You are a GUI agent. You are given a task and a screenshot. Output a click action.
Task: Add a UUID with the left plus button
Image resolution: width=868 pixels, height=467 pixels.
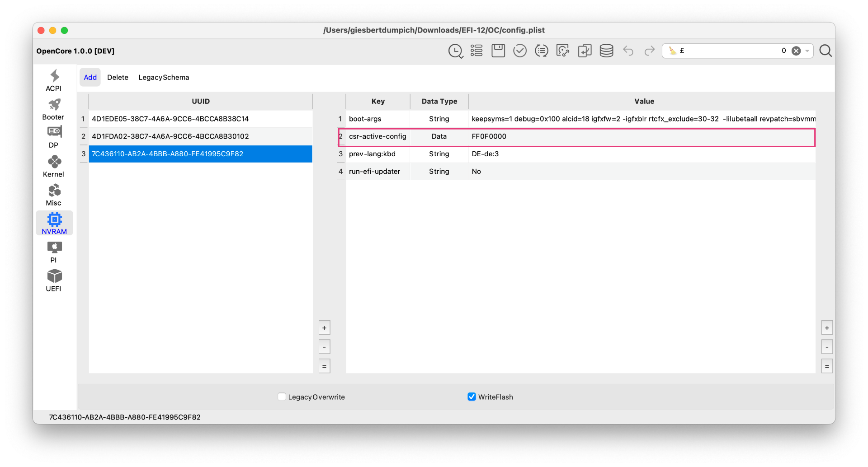point(324,328)
